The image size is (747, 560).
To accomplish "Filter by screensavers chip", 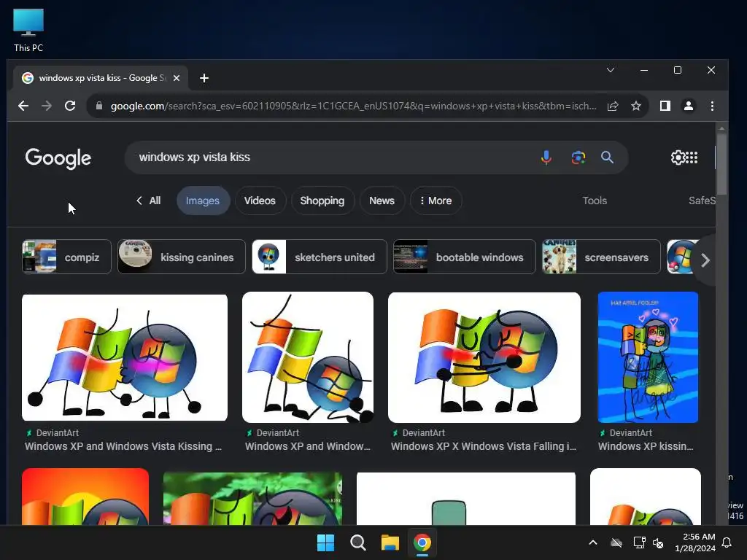I will (x=601, y=257).
